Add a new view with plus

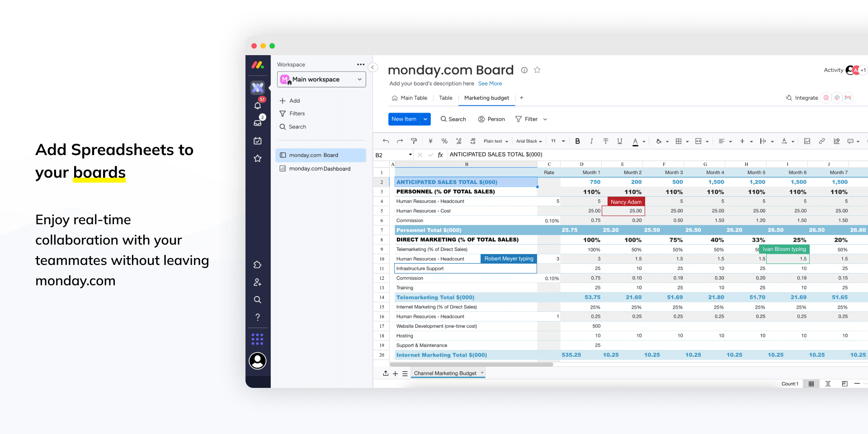point(521,98)
